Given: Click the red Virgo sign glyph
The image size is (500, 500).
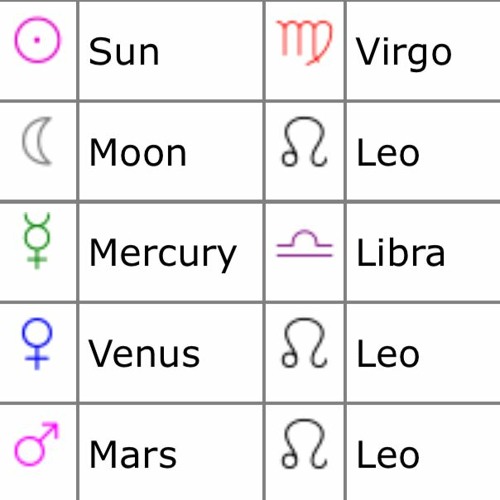Looking at the screenshot, I should click(305, 42).
